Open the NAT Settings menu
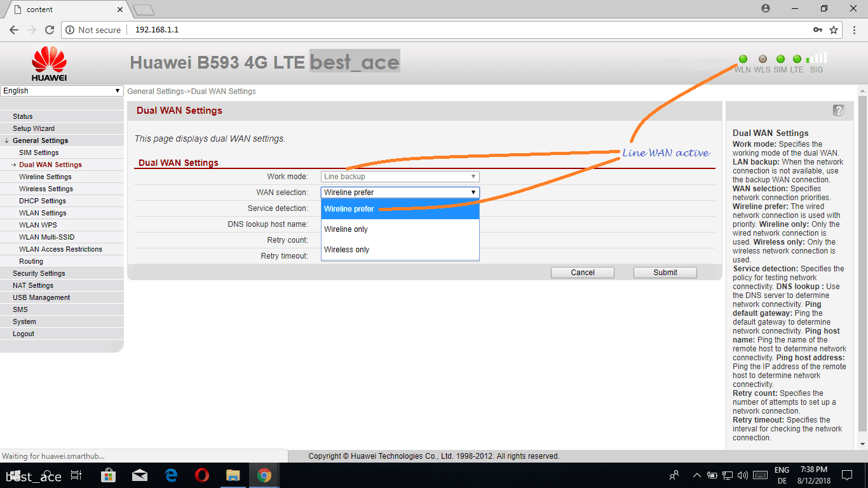868x488 pixels. click(x=33, y=285)
